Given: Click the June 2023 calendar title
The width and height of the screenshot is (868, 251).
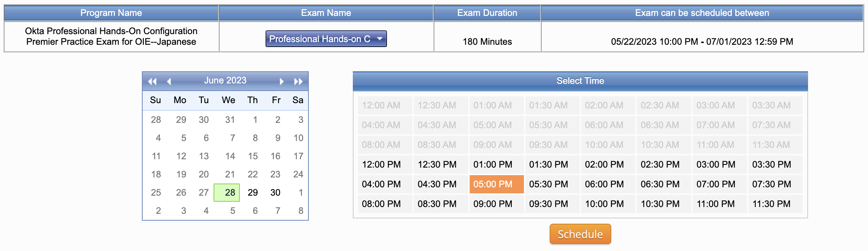Looking at the screenshot, I should pyautogui.click(x=225, y=80).
